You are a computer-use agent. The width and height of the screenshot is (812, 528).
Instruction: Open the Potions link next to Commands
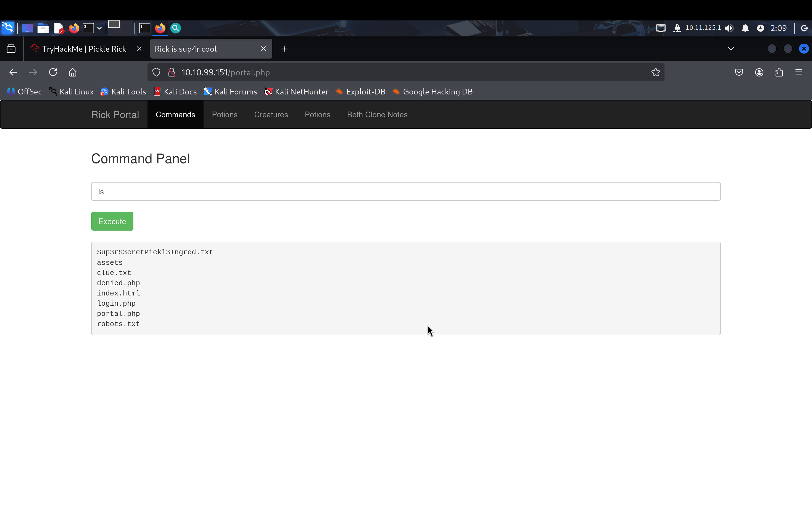click(225, 115)
